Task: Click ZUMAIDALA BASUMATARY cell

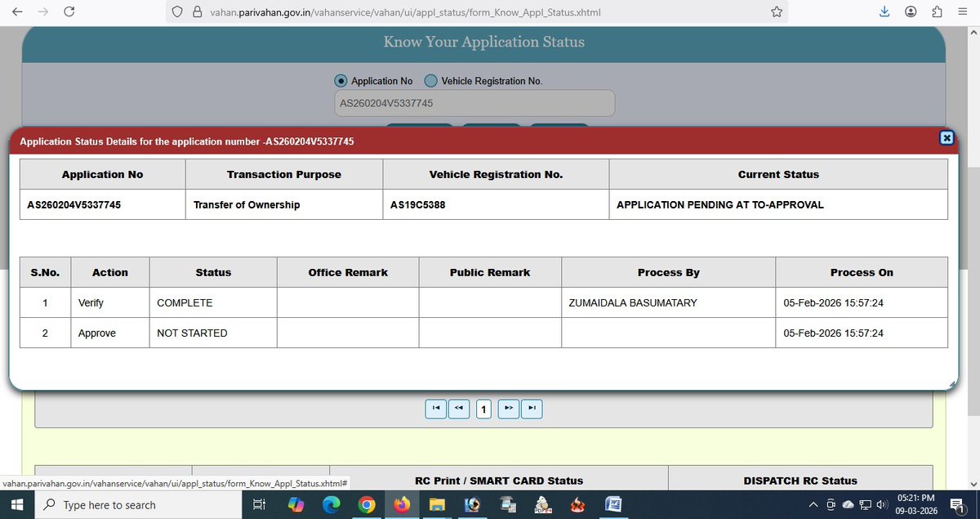Action: coord(668,303)
